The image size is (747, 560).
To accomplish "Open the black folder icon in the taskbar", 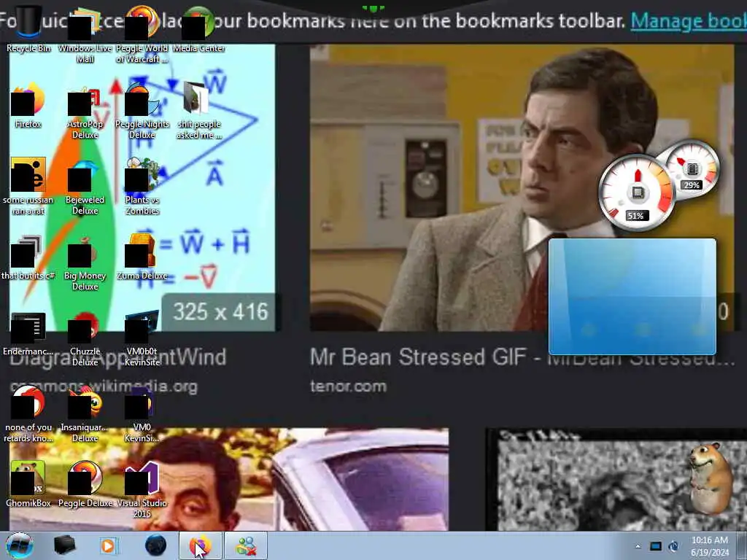I will [64, 545].
